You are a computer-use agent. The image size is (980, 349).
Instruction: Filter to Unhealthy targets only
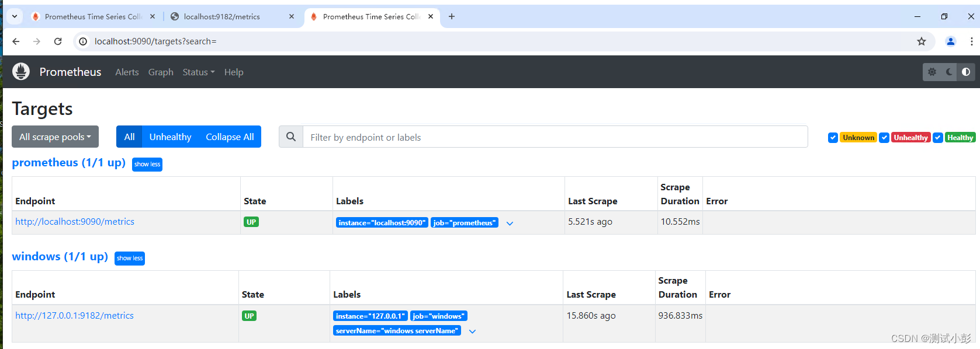tap(170, 137)
